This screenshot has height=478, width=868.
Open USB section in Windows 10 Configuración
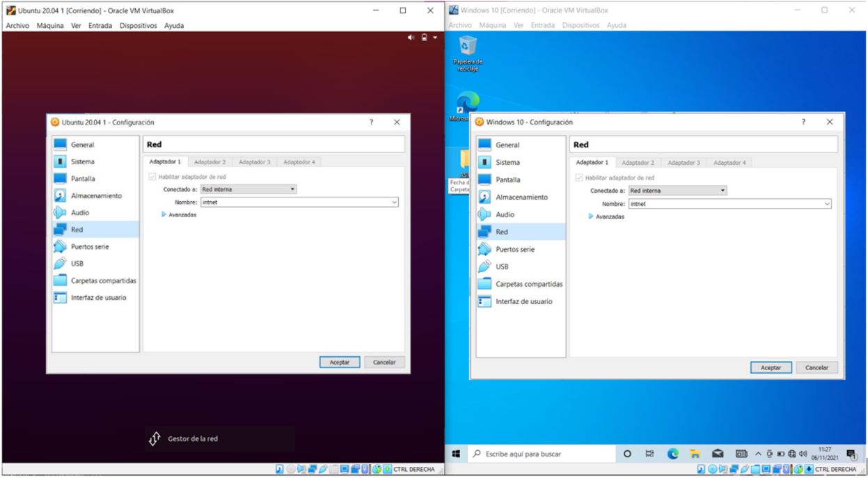click(521, 266)
